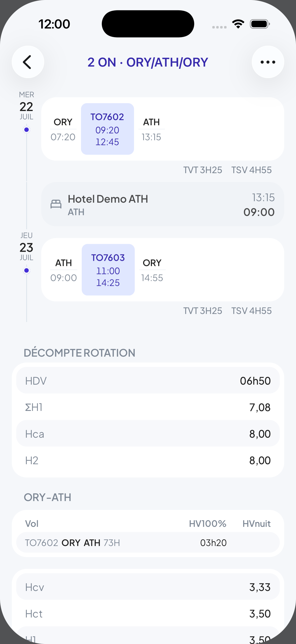
Task: Tap ORY arrival 14:55 info
Action: [152, 270]
